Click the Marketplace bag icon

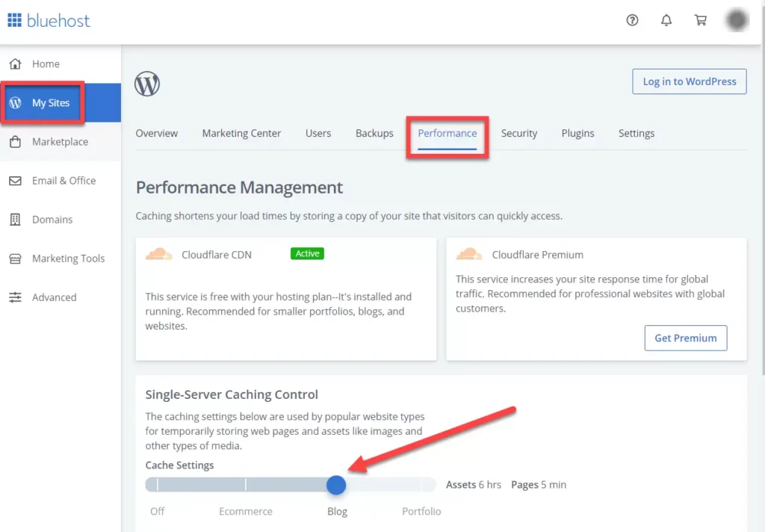pyautogui.click(x=15, y=141)
